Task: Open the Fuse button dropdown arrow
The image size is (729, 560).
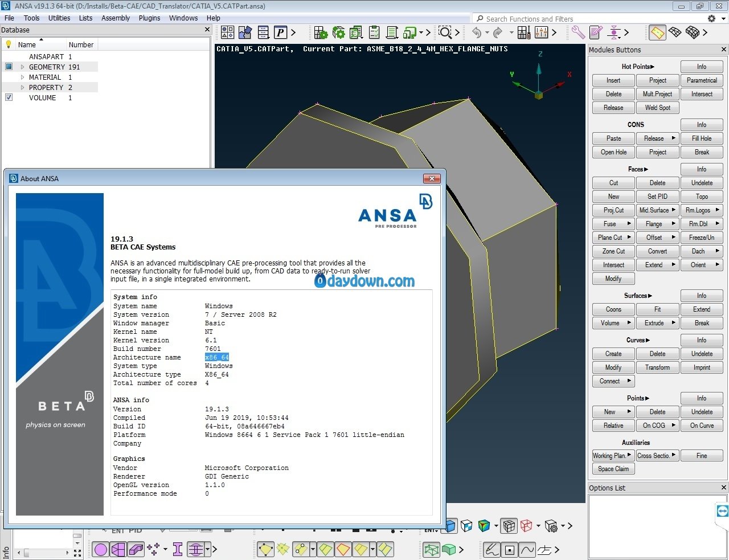Action: point(629,224)
